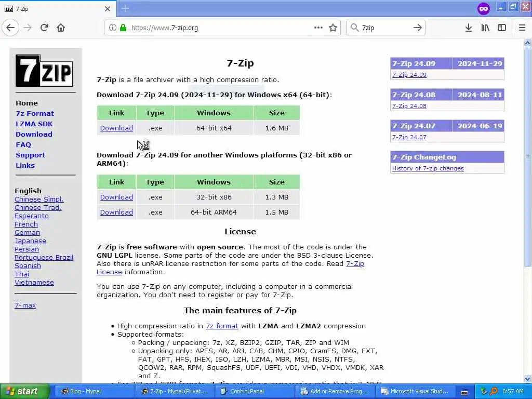Click the green padlock security icon
The image size is (532, 399).
pyautogui.click(x=123, y=28)
